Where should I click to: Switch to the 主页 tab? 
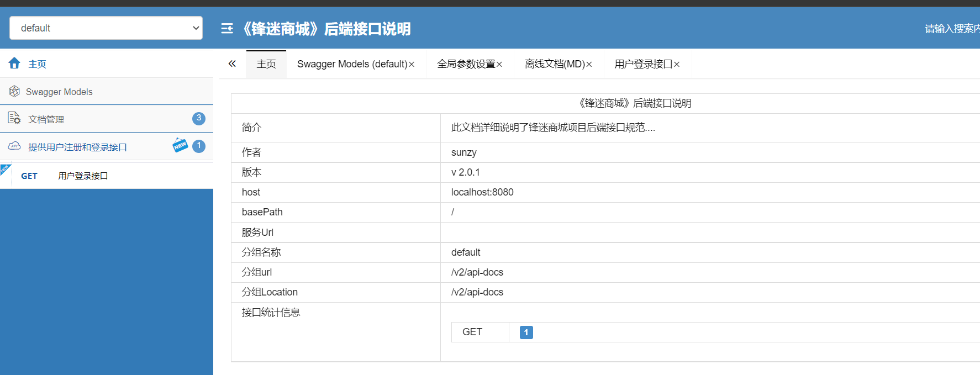click(266, 64)
